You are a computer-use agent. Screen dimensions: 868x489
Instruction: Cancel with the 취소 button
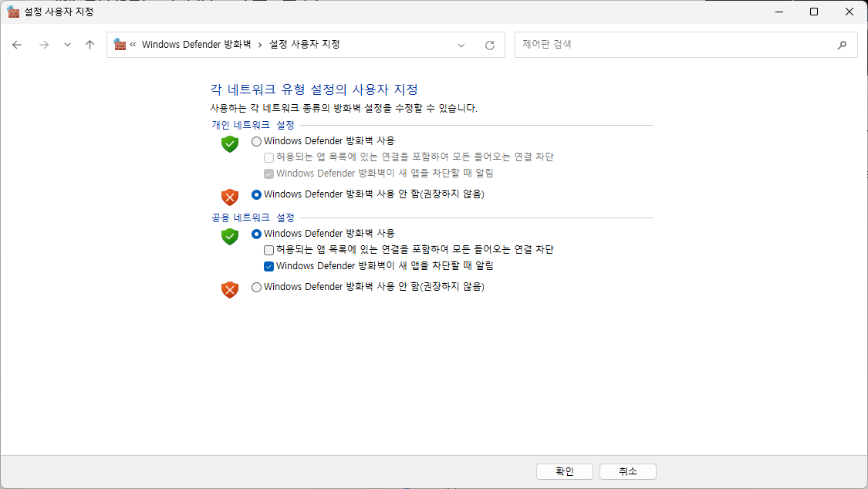pyautogui.click(x=628, y=471)
